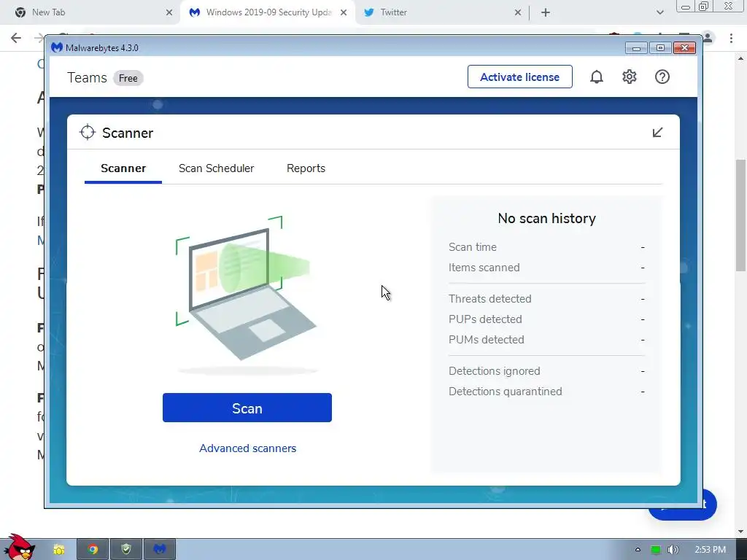Click the Free plan badge

(x=128, y=78)
